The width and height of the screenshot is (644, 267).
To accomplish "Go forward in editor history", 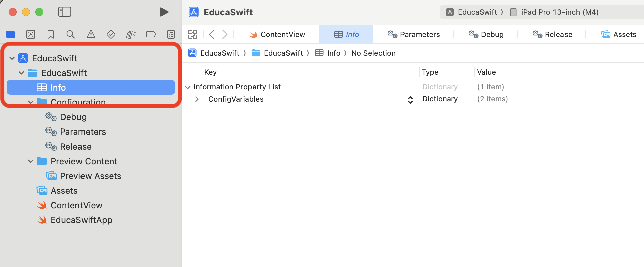I will coord(225,34).
